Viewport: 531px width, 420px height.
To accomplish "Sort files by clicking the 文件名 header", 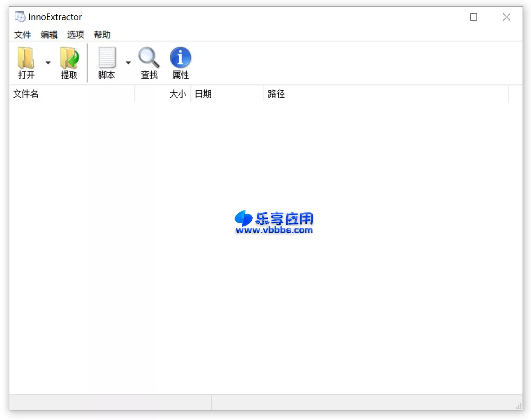I will pos(26,94).
